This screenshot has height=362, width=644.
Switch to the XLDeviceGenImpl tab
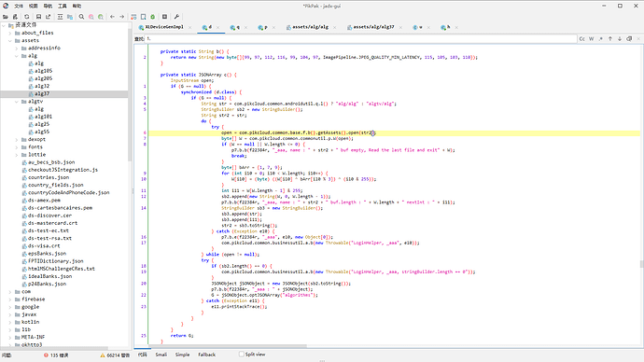(x=164, y=27)
